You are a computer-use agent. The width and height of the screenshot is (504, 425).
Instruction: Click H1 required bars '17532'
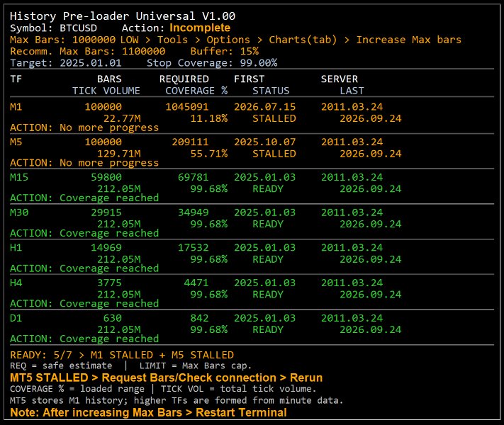pos(194,248)
